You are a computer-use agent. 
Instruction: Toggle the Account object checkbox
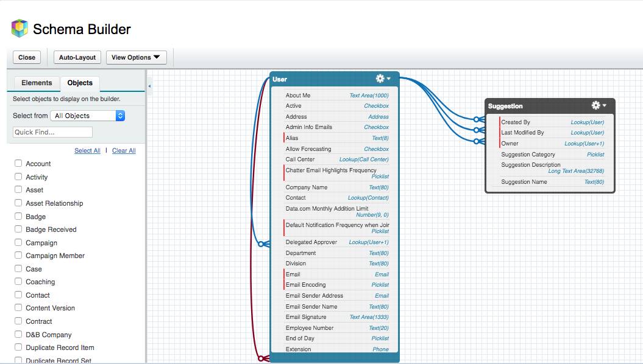click(x=18, y=163)
